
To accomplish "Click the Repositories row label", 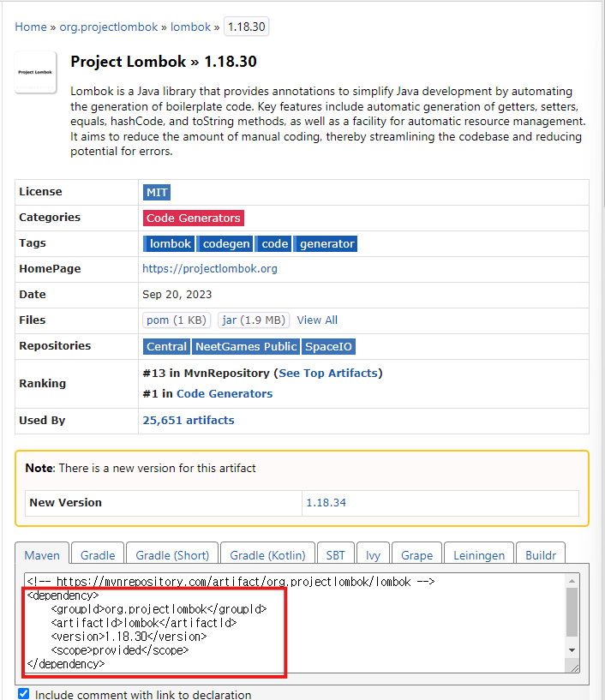I will [x=55, y=346].
